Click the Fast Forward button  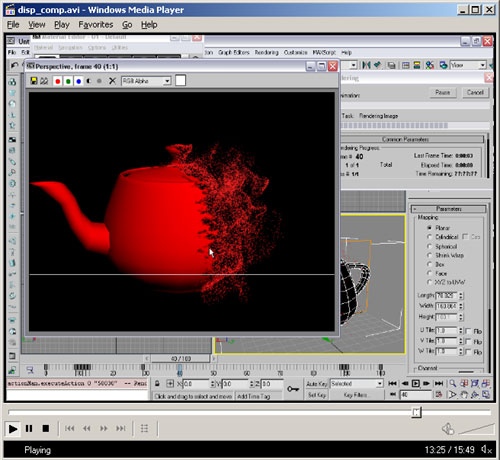(104, 429)
